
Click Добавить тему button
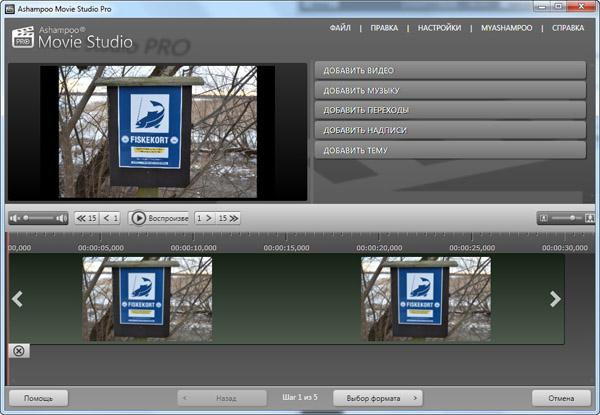(450, 150)
